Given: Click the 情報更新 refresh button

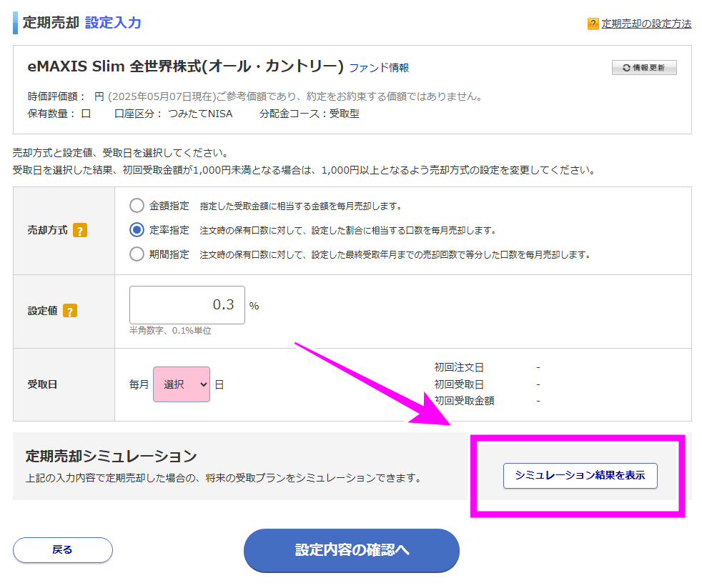Looking at the screenshot, I should pyautogui.click(x=644, y=68).
